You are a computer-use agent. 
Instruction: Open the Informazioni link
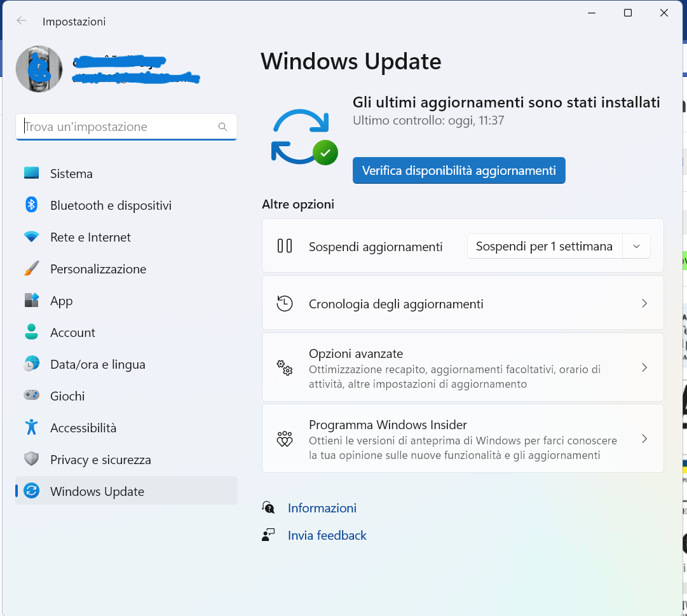(322, 508)
